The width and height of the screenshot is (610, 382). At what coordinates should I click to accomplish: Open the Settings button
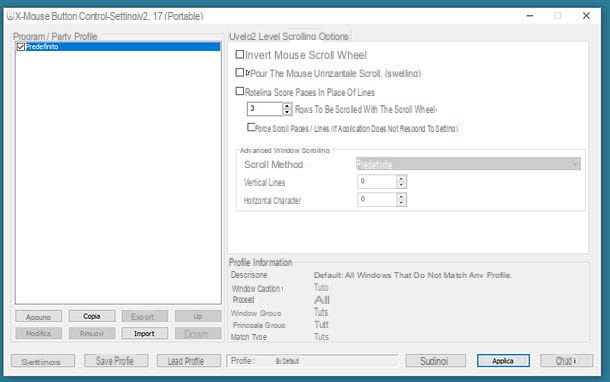(x=43, y=361)
